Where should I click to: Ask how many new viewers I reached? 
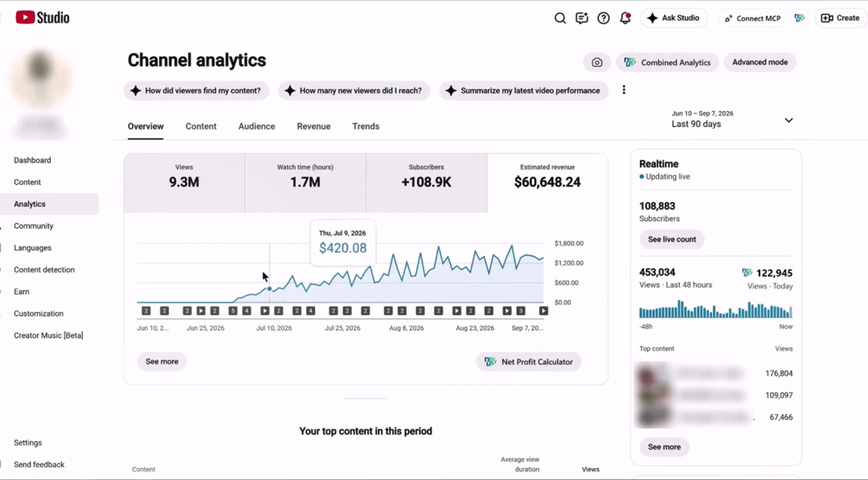click(x=354, y=91)
